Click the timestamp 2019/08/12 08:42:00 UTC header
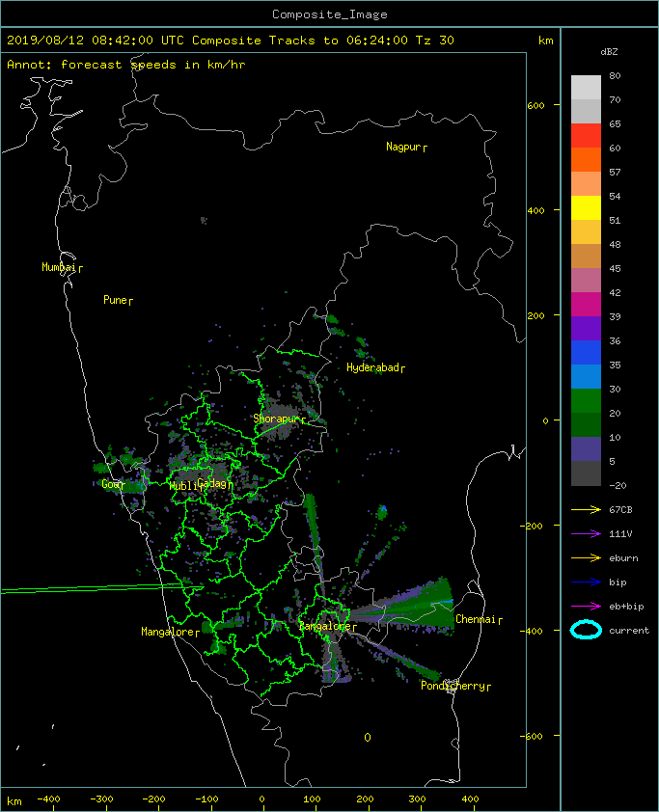This screenshot has width=659, height=812. click(x=96, y=41)
